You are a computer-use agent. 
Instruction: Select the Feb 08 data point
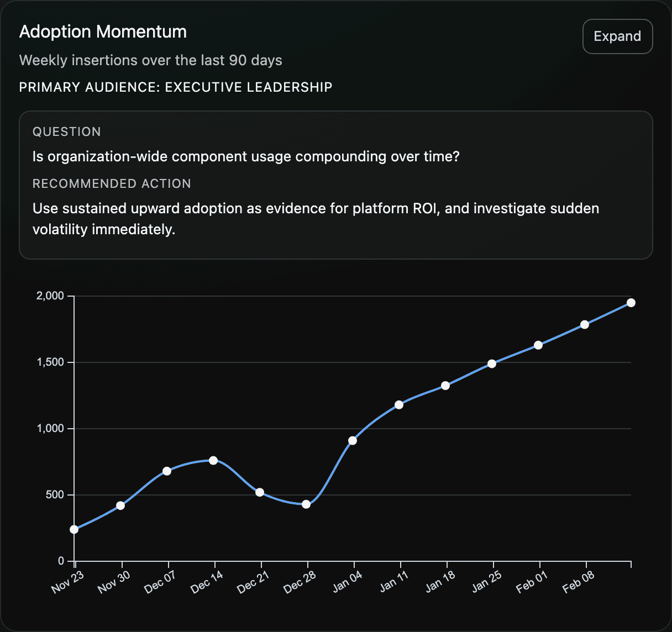point(585,324)
